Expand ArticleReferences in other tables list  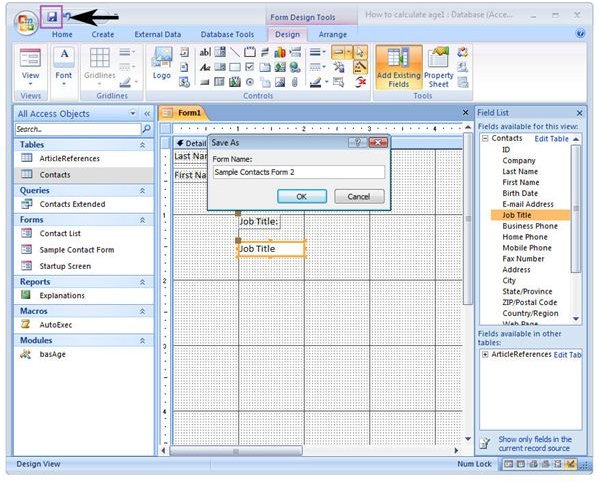pos(485,354)
